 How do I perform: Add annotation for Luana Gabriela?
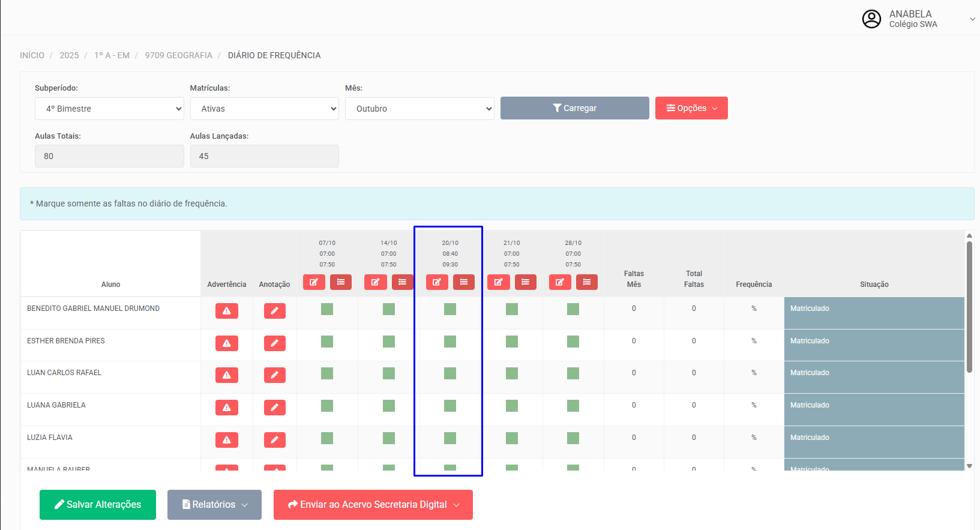pos(275,408)
